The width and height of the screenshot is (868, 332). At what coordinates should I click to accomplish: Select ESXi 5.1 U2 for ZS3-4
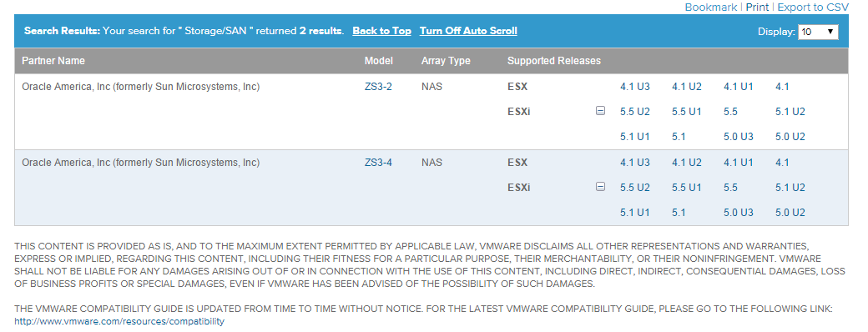tap(790, 188)
